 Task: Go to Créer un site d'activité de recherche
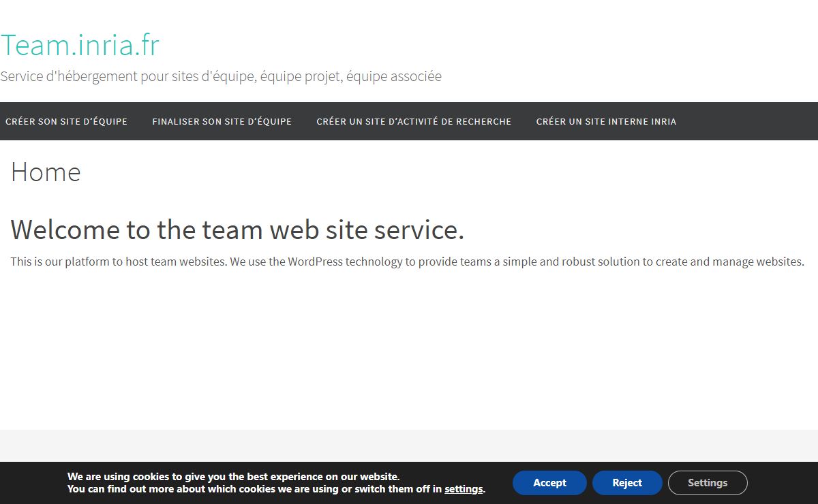(x=414, y=121)
